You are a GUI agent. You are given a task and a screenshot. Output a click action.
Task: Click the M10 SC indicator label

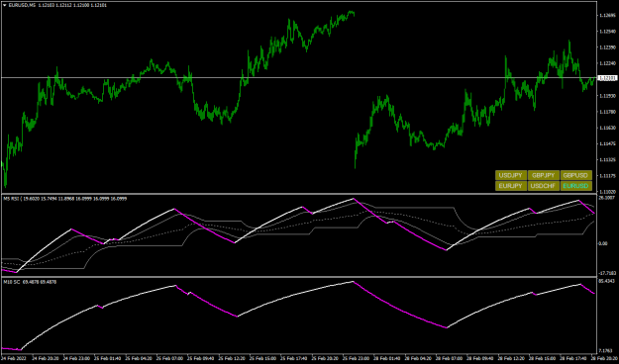point(12,282)
